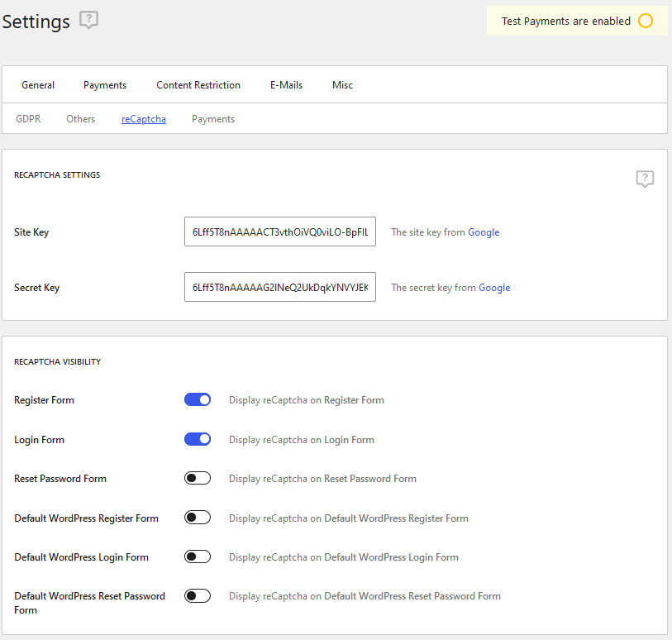Enable Default WordPress Login Form toggle
This screenshot has height=640, width=672.
[x=198, y=556]
